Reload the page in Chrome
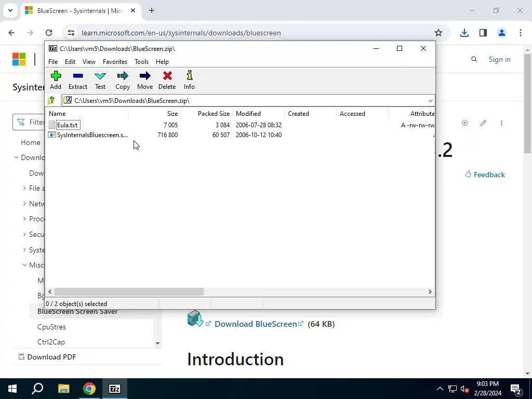 [x=49, y=33]
